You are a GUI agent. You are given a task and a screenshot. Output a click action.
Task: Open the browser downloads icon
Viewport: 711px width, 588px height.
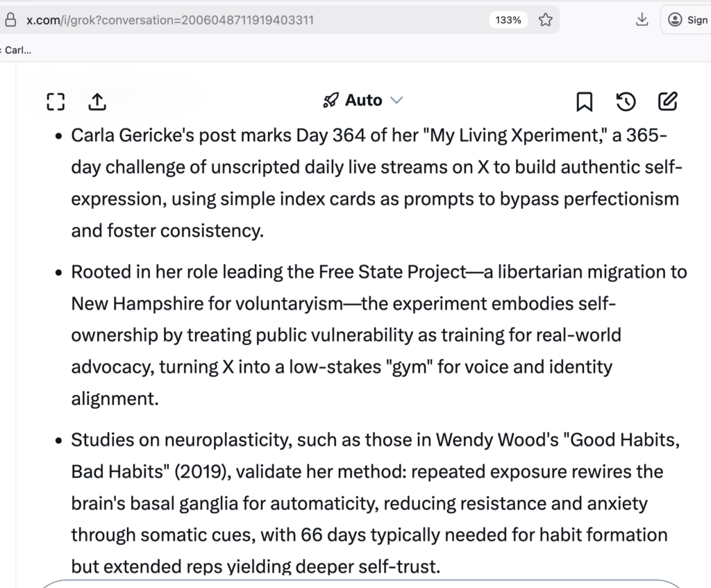pos(642,19)
